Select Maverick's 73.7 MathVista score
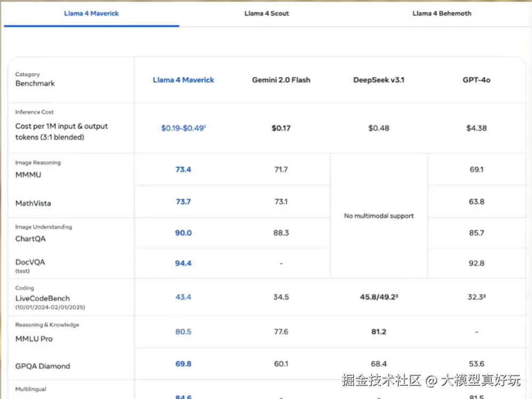The height and width of the screenshot is (399, 532). point(183,202)
